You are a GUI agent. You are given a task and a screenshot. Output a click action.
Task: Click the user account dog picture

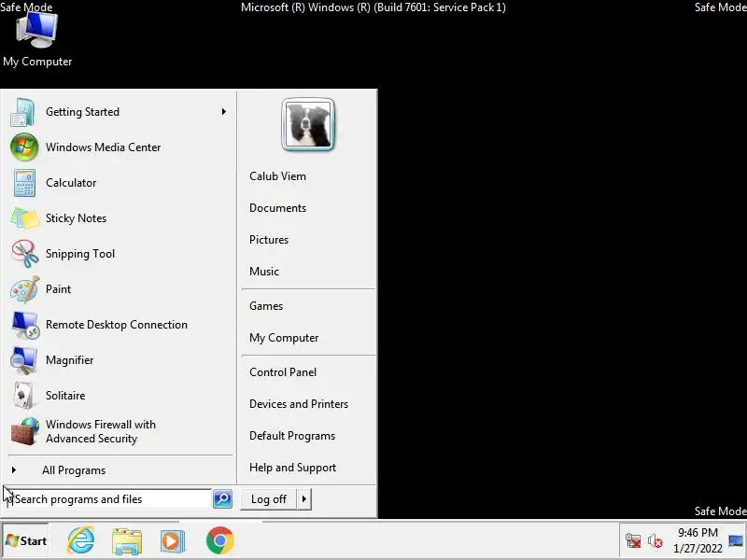click(308, 125)
